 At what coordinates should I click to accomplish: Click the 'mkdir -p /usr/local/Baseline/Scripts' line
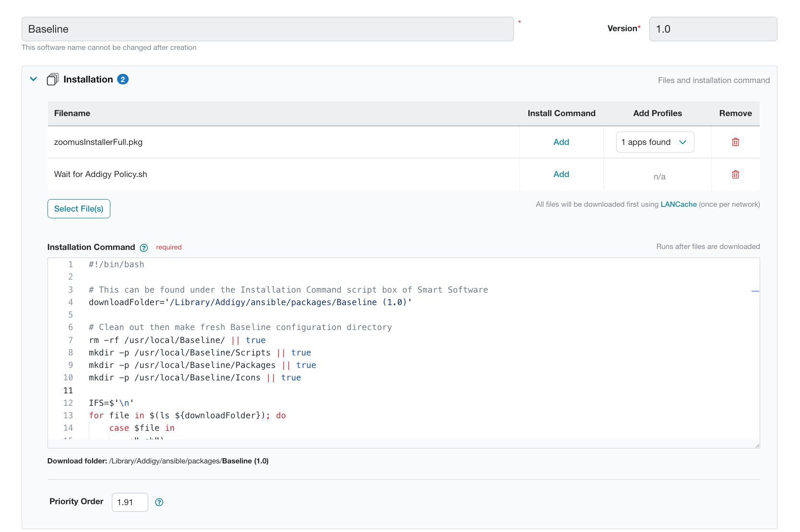(200, 353)
